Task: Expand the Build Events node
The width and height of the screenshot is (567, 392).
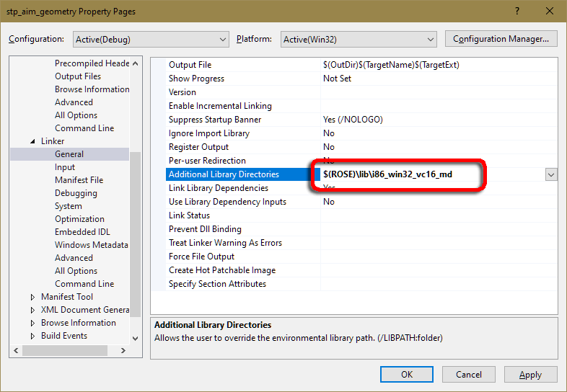Action: 32,336
